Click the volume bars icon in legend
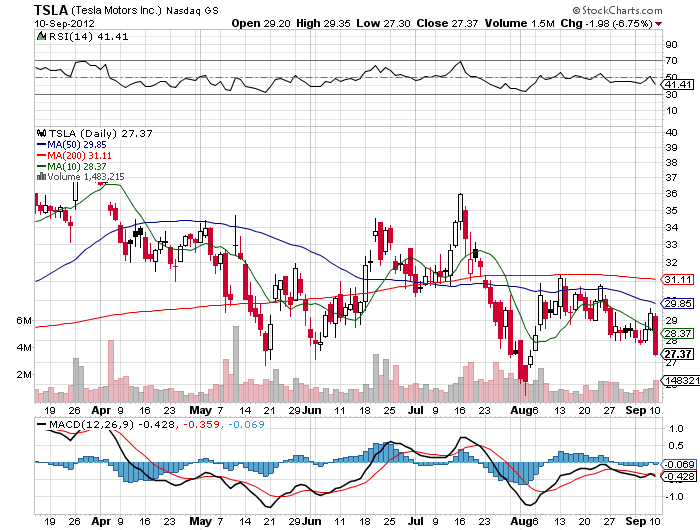Viewport: 700px width, 530px height. click(42, 177)
